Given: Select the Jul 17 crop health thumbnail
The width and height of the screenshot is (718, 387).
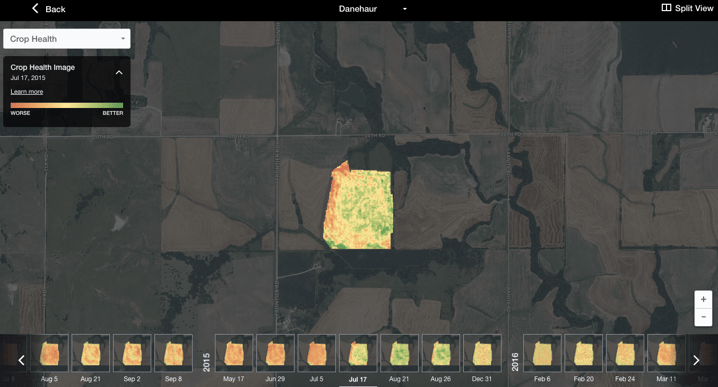Looking at the screenshot, I should pyautogui.click(x=358, y=353).
